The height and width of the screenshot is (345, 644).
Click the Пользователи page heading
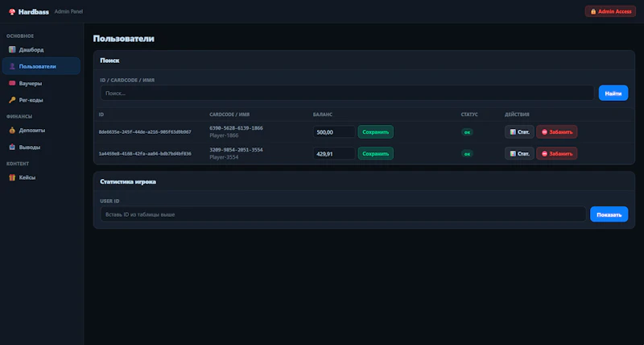[x=124, y=39]
